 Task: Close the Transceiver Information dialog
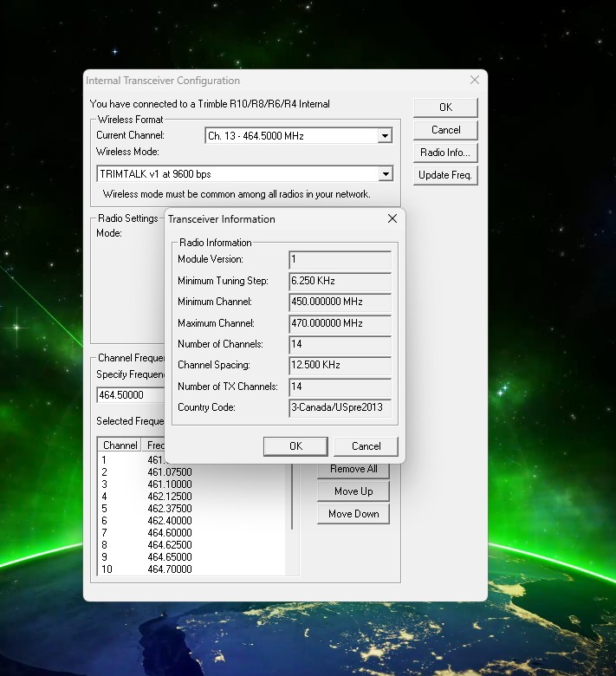(392, 219)
